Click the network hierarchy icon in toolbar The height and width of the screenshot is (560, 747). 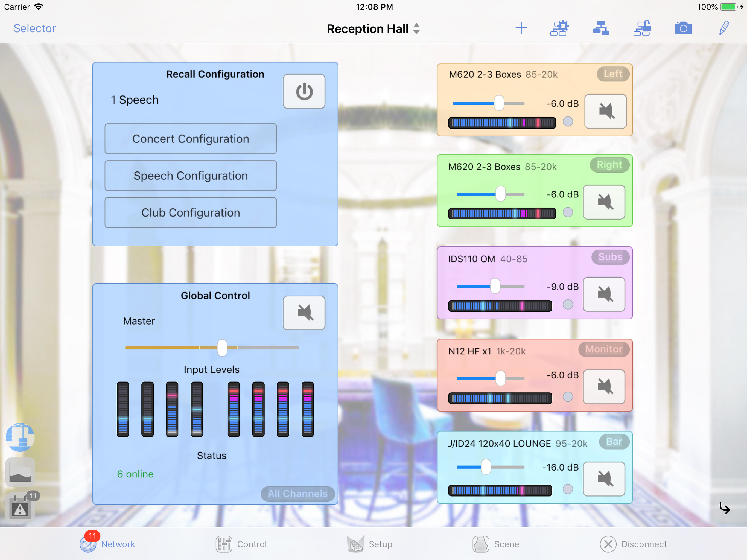601,28
